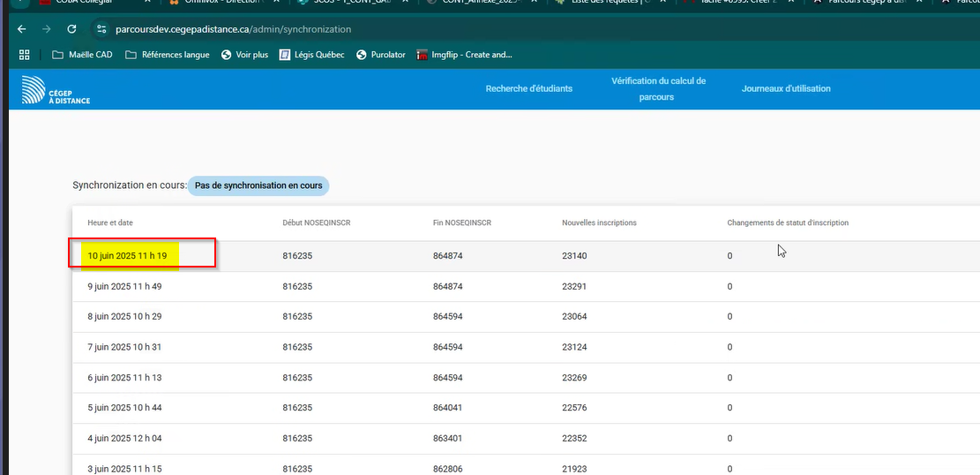Screen dimensions: 980x475
Task: Open the Imgflip bookmark
Action: [x=464, y=55]
